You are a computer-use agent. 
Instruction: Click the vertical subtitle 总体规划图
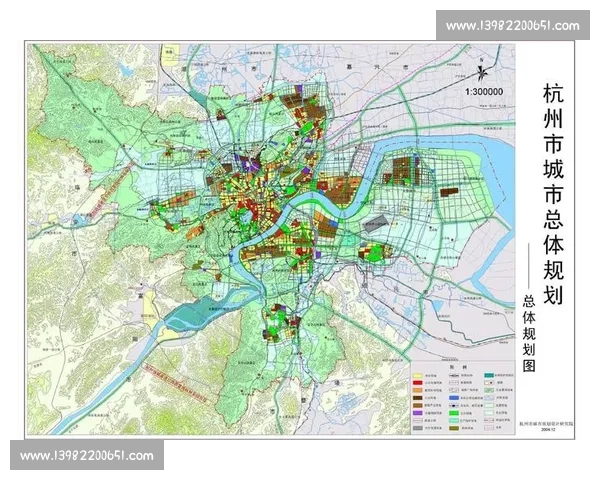(x=529, y=333)
